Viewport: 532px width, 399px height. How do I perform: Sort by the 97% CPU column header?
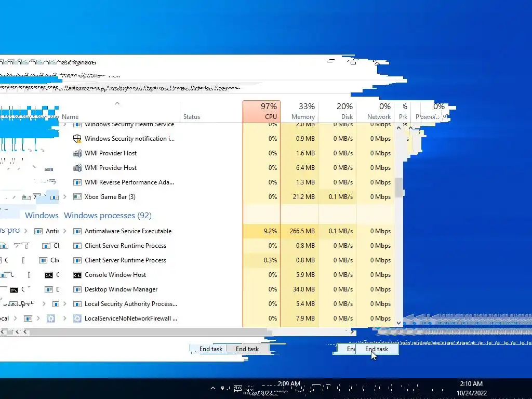[x=262, y=112]
